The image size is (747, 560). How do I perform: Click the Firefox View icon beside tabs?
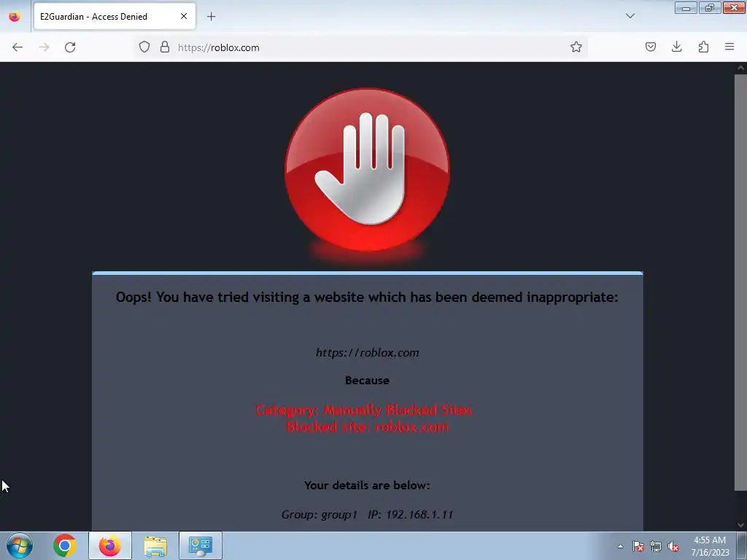click(15, 17)
